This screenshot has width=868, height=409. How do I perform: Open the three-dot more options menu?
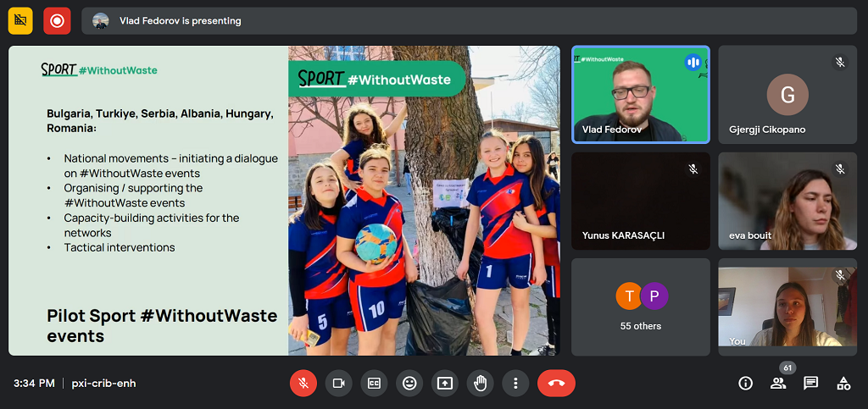pos(515,384)
